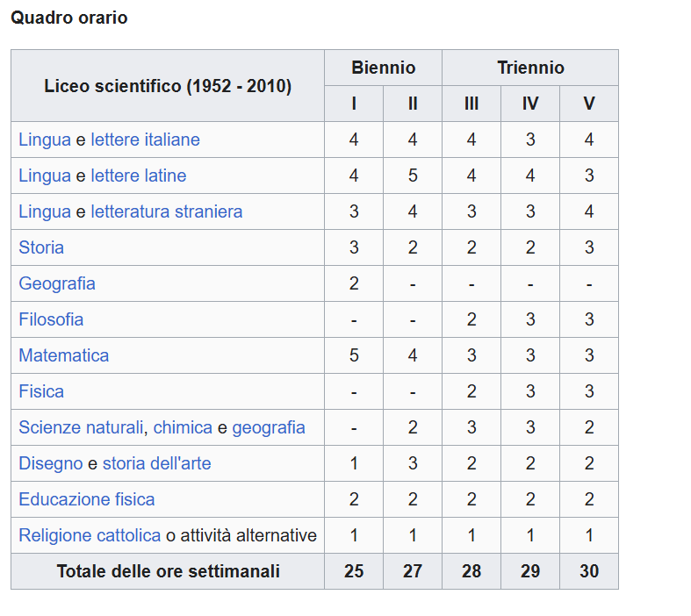Click lowercase geografia link after chimica
691x616 pixels.
[269, 427]
